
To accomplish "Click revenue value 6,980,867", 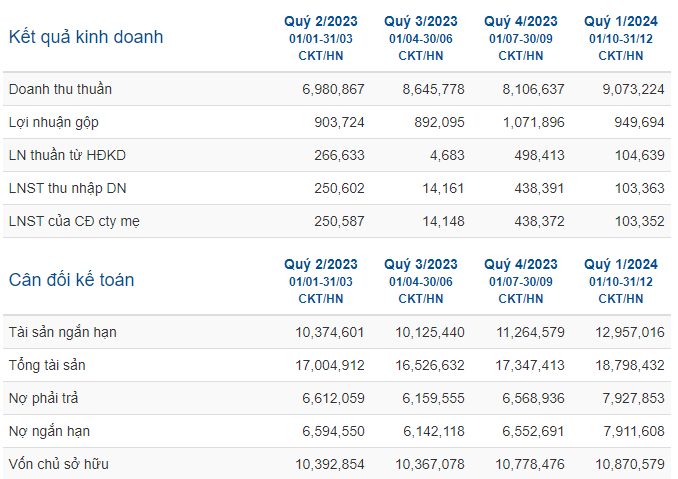I will pos(333,89).
